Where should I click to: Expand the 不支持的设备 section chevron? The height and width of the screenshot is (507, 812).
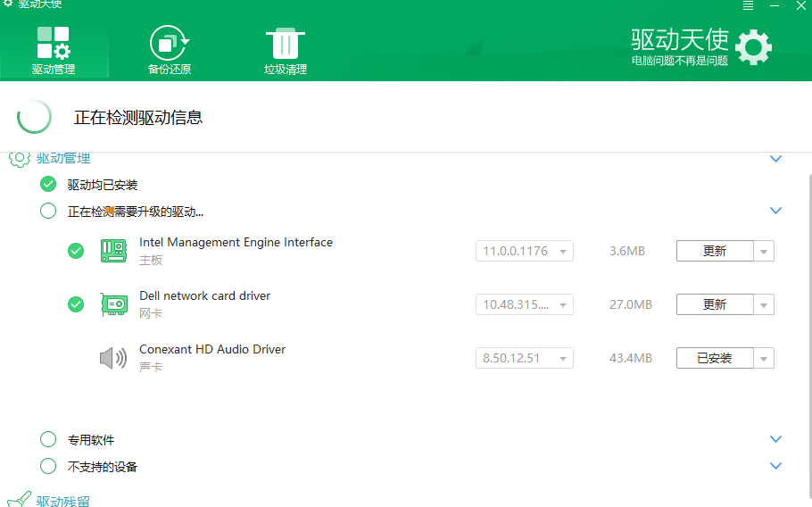pos(775,466)
